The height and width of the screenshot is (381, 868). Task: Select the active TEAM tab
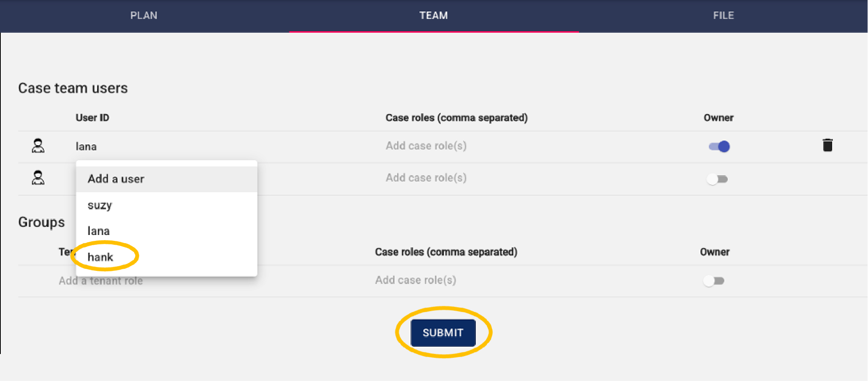click(x=433, y=15)
